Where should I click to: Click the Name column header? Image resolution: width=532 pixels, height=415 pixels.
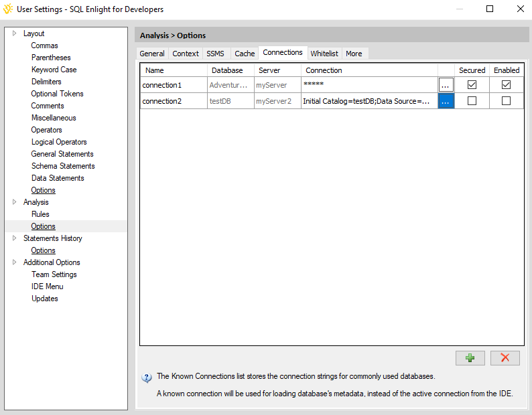[x=174, y=70]
